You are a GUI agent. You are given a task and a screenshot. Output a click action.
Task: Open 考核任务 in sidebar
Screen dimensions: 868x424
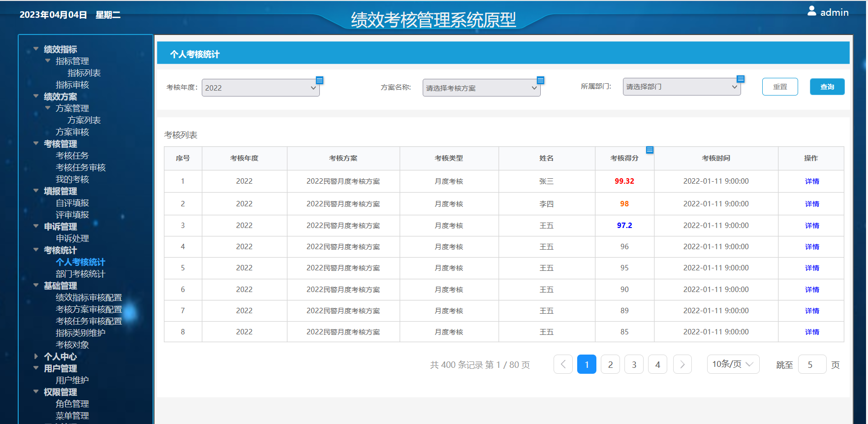(72, 156)
